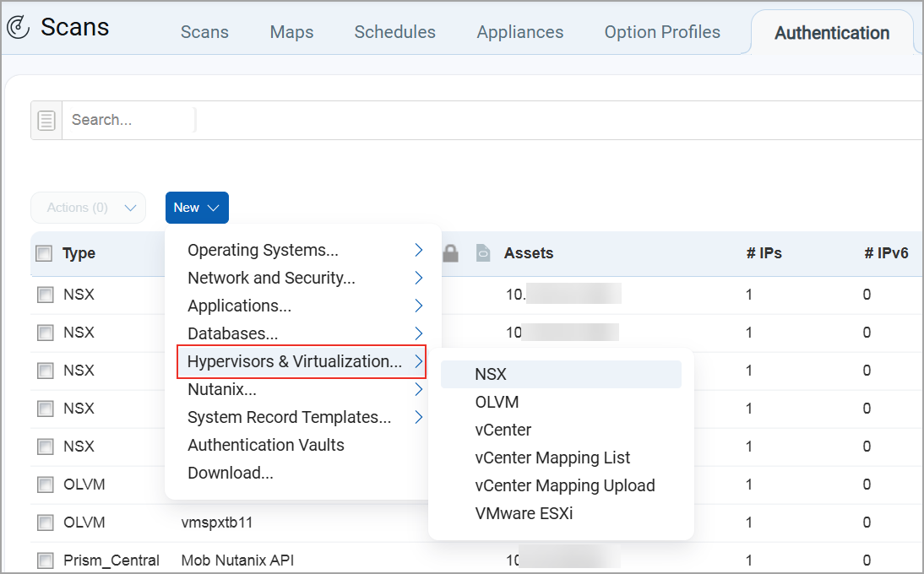Click the Mob Nutanix API title text
The image size is (924, 574).
tap(237, 560)
